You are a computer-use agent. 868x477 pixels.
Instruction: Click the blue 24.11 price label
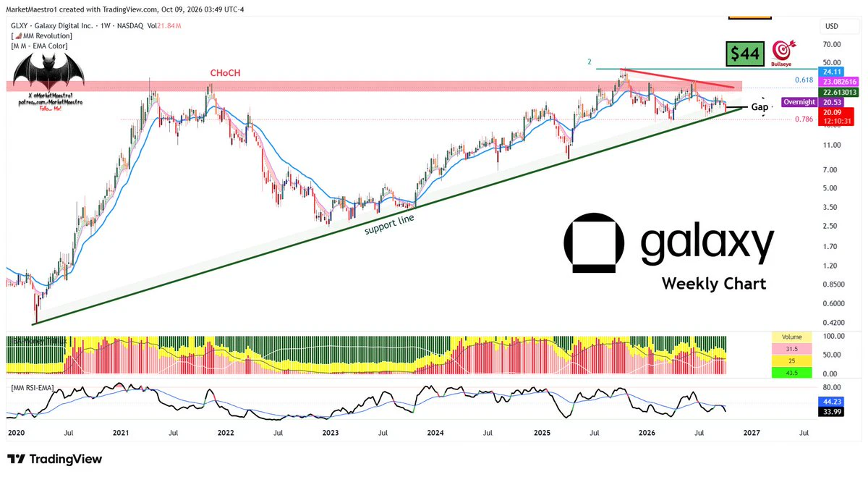click(830, 72)
